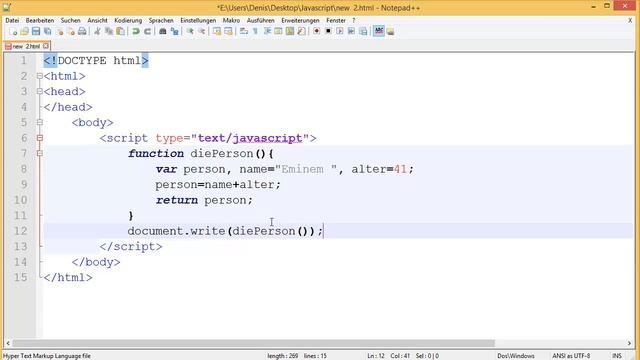Click the Paste clipboard icon
The width and height of the screenshot is (640, 360).
click(120, 31)
